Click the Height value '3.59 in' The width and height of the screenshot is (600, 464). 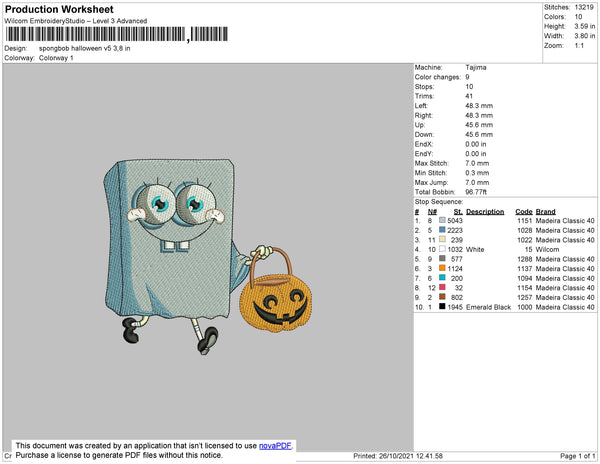click(x=585, y=26)
